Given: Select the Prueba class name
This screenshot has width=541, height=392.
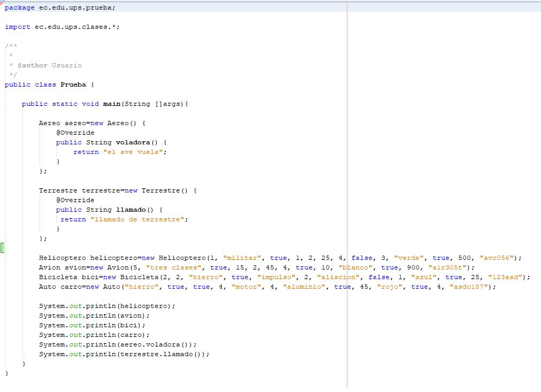Looking at the screenshot, I should tap(73, 84).
